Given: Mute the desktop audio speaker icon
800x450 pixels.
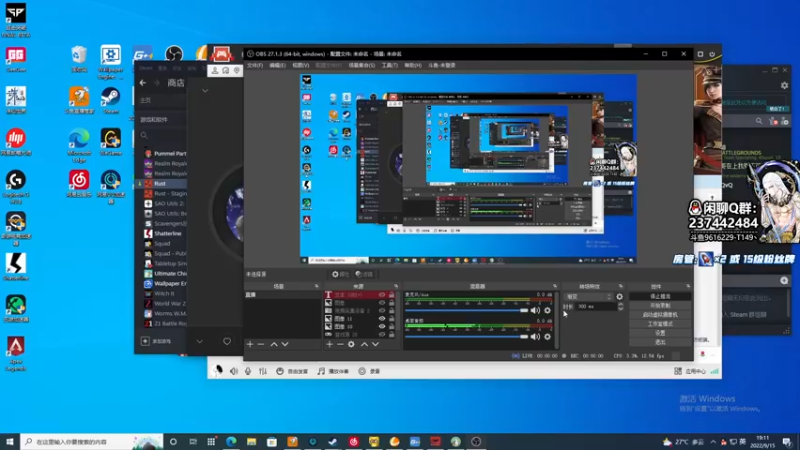Looking at the screenshot, I should click(x=535, y=337).
